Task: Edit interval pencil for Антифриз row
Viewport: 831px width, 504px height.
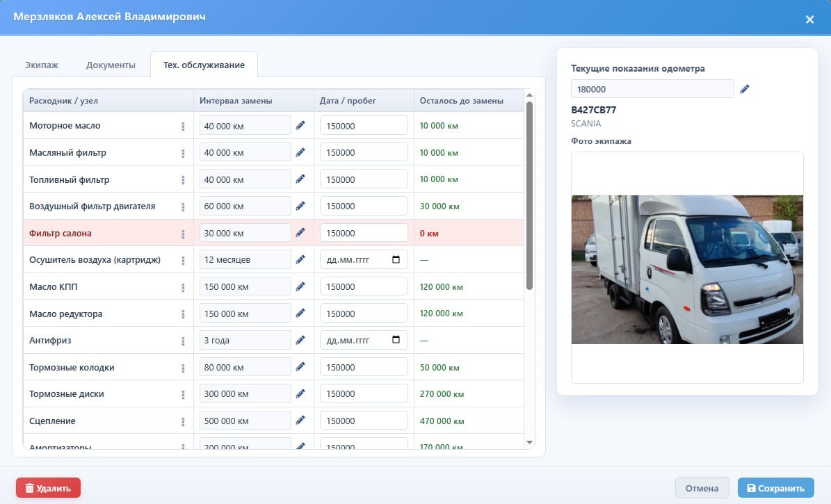Action: pos(300,340)
